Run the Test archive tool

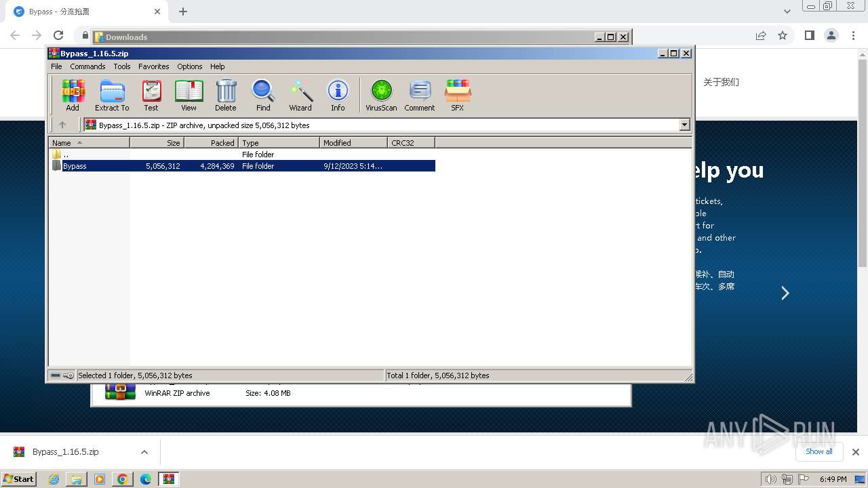(151, 95)
